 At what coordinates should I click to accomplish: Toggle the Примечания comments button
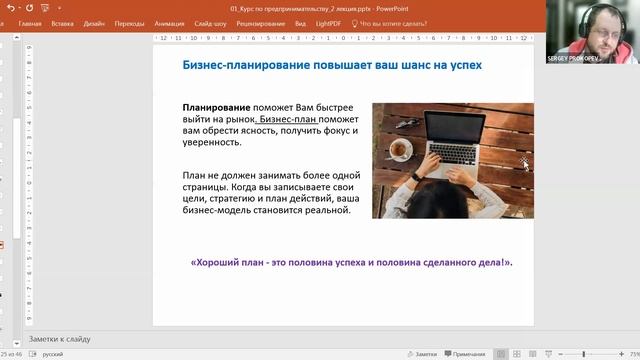tap(465, 354)
